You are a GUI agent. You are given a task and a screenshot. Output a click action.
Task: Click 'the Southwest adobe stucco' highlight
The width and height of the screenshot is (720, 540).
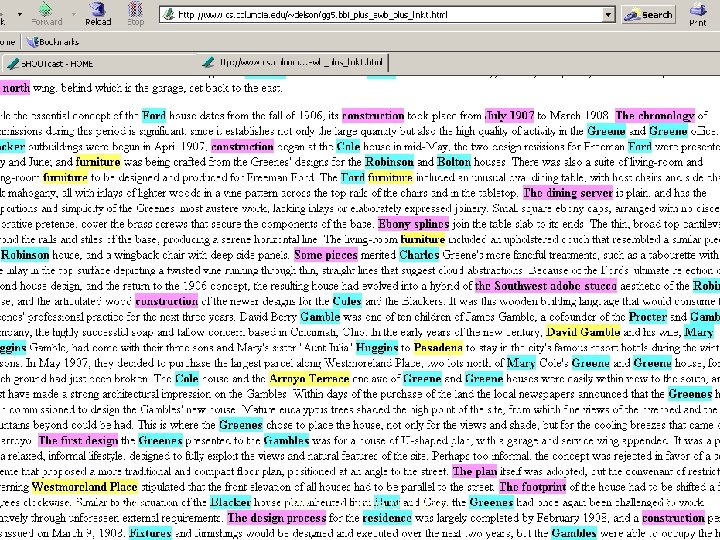pyautogui.click(x=546, y=286)
